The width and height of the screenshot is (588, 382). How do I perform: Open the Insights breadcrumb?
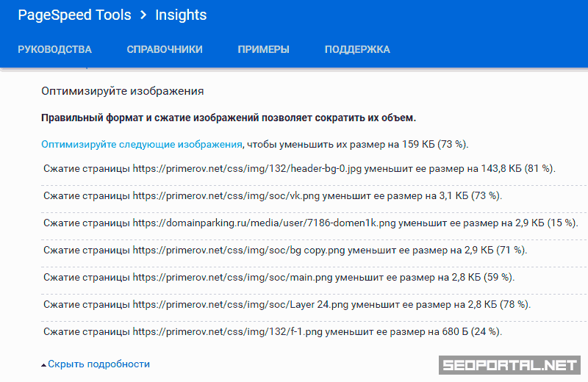point(182,15)
